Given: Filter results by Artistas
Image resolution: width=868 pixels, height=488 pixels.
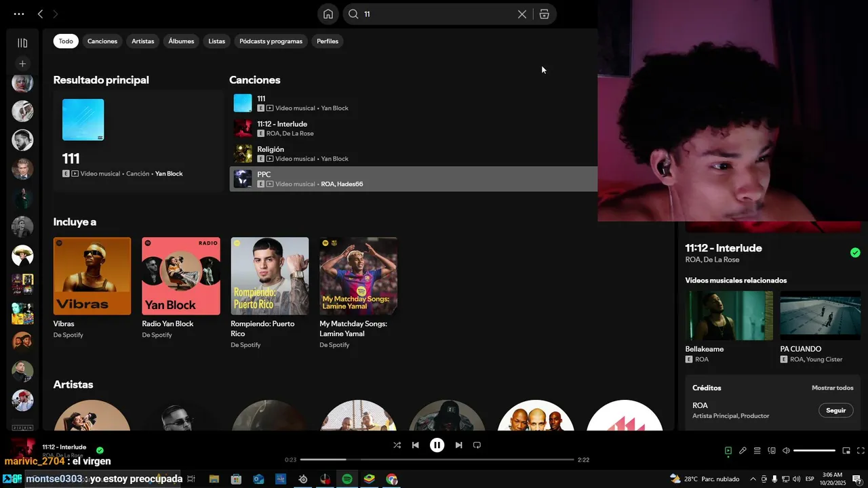Looking at the screenshot, I should 143,41.
